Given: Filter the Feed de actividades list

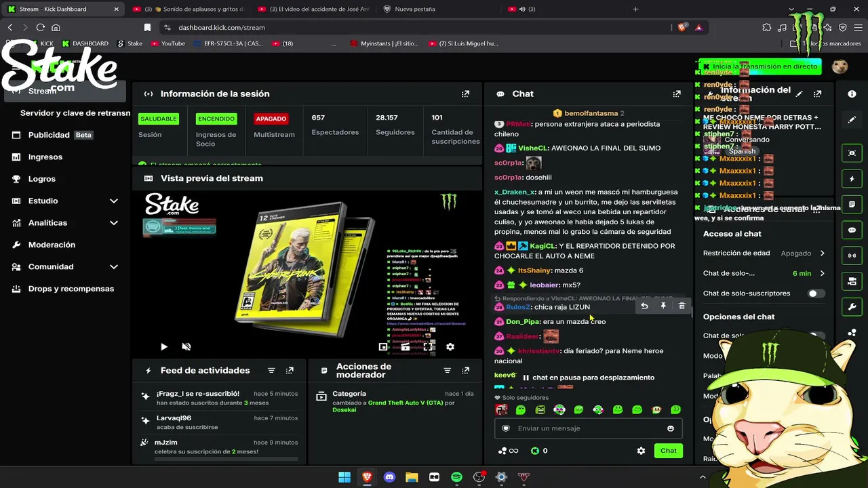Looking at the screenshot, I should [271, 371].
